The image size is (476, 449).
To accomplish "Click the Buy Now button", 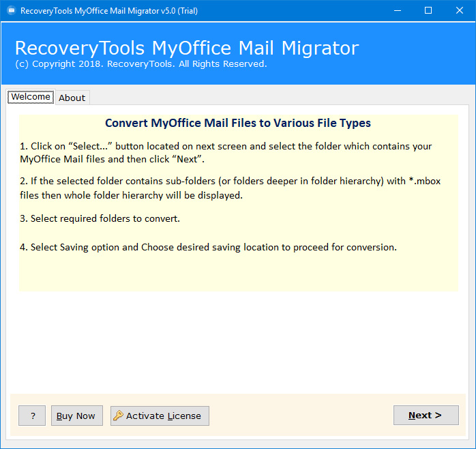I will click(x=77, y=416).
